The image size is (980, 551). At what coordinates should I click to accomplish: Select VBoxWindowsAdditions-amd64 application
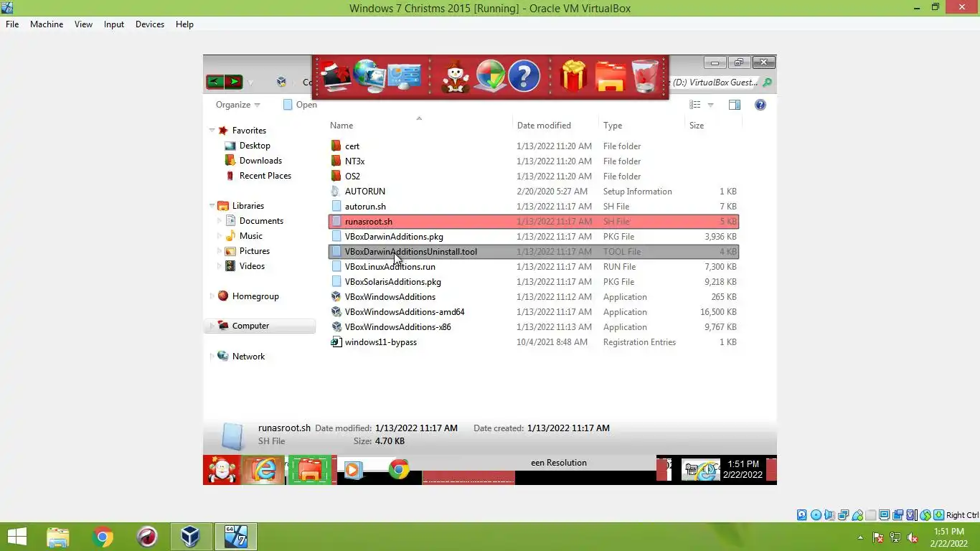[x=534, y=312]
